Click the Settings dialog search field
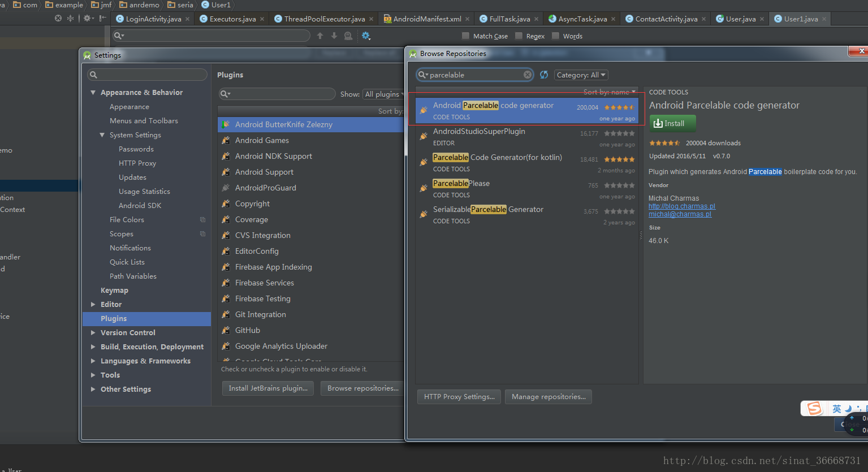The height and width of the screenshot is (472, 868). pos(148,75)
